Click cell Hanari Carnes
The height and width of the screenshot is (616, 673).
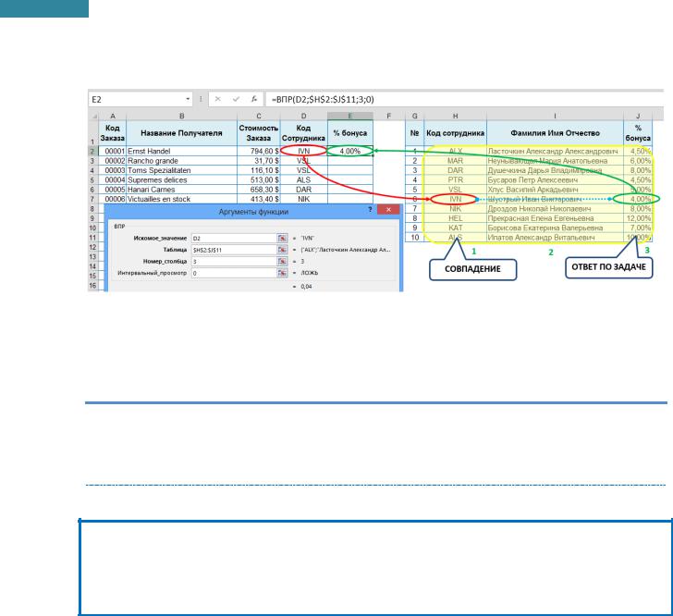(181, 190)
